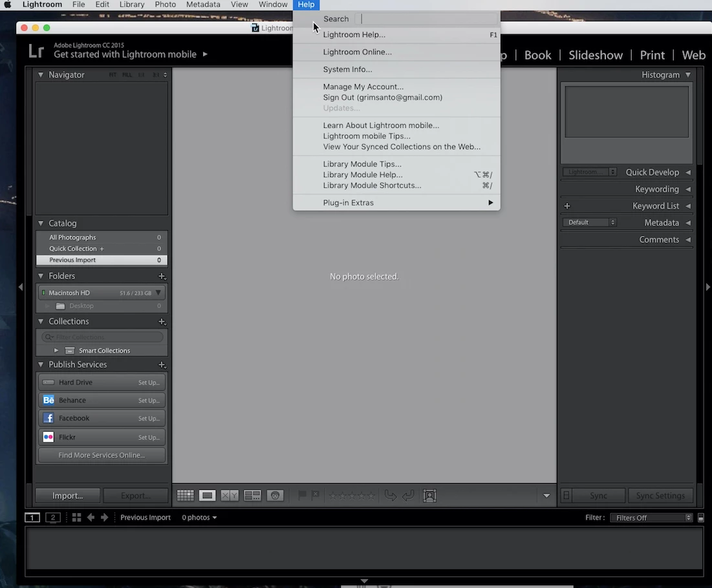This screenshot has height=588, width=712.
Task: Click second window display button 2
Action: tap(53, 517)
